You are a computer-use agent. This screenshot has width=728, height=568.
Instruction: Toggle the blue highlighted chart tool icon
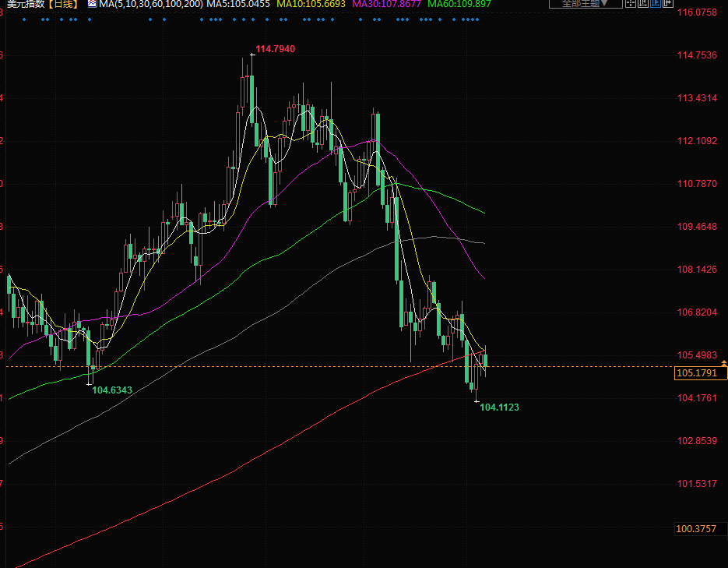(656, 3)
